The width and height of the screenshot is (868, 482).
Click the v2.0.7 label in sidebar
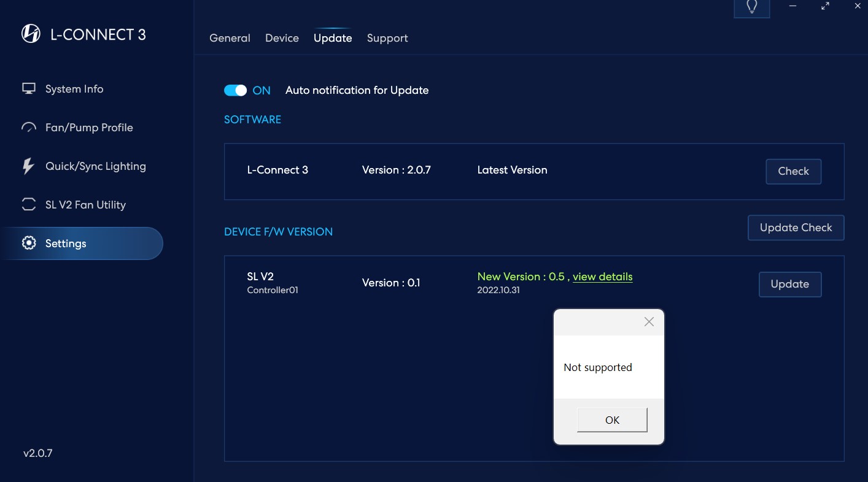click(x=38, y=454)
